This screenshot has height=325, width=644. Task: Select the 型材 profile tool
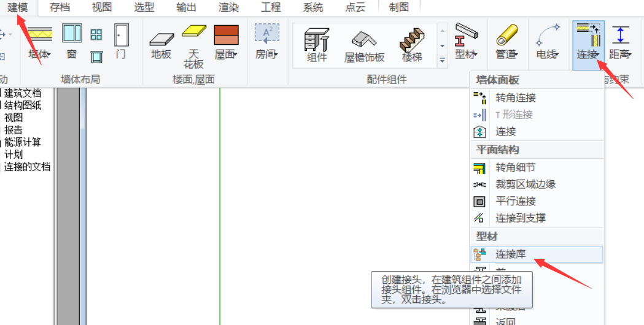pos(467,41)
